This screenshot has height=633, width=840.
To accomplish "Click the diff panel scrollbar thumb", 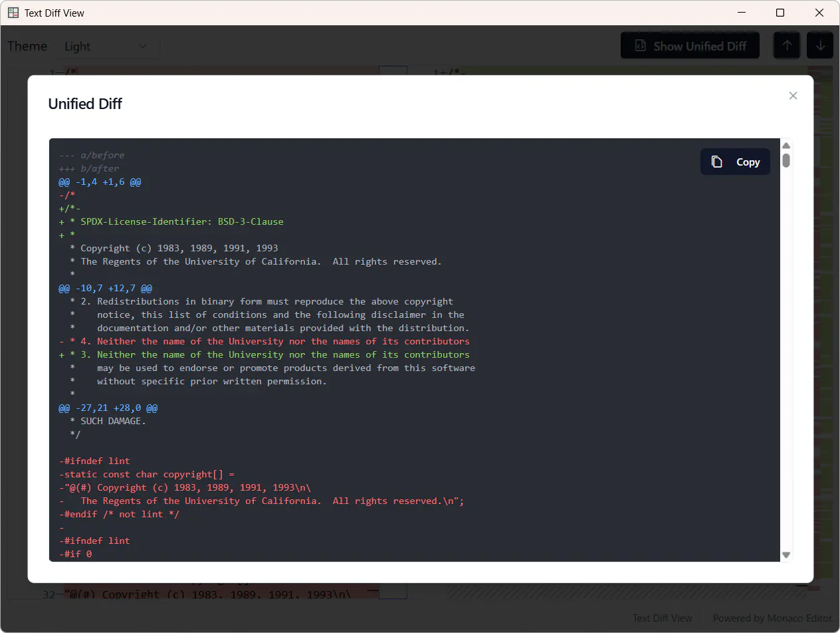I will click(786, 160).
